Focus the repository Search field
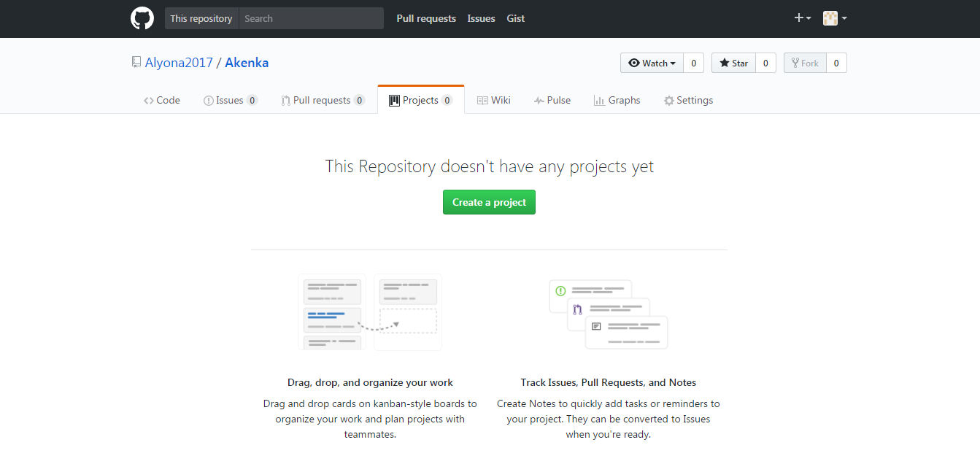This screenshot has width=980, height=464. coord(311,18)
